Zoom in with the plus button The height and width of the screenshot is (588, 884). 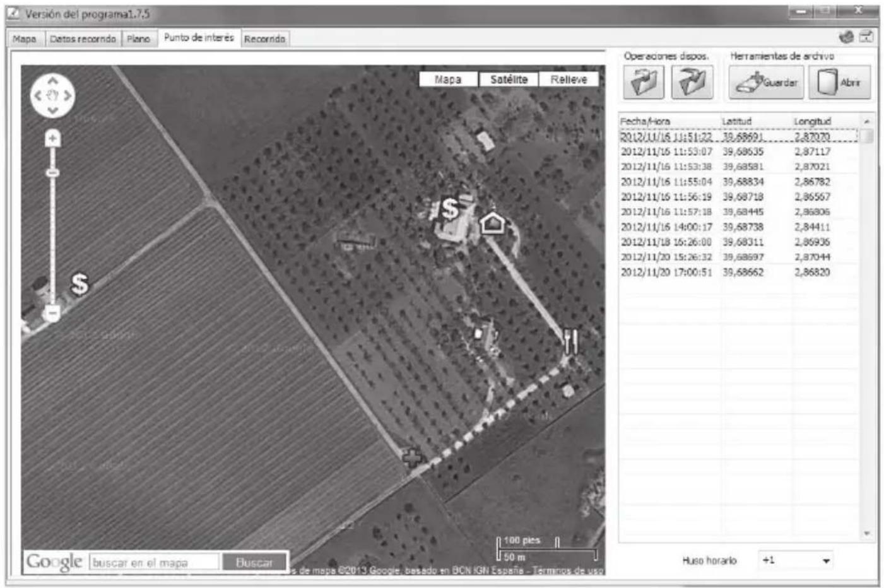(x=53, y=138)
